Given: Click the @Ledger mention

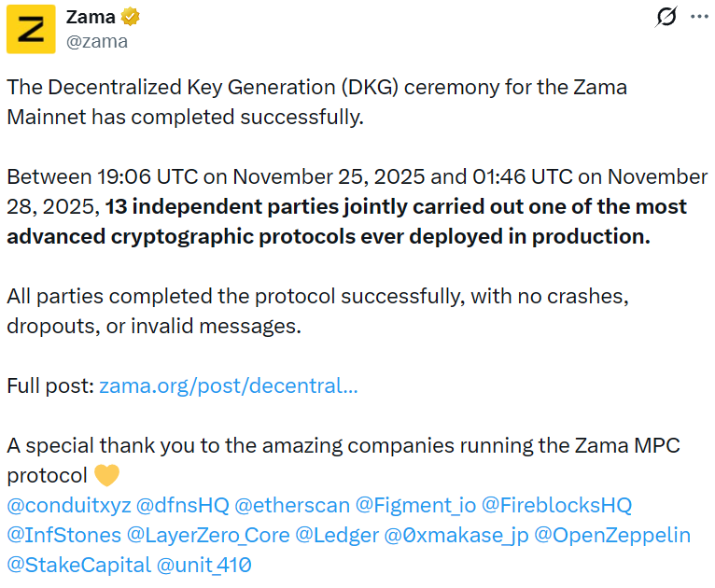Looking at the screenshot, I should tap(337, 535).
